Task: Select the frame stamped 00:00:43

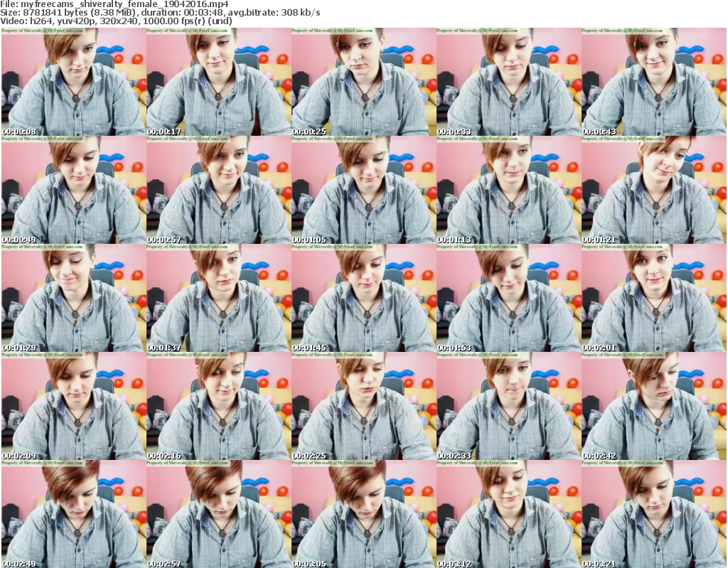Action: coord(654,82)
